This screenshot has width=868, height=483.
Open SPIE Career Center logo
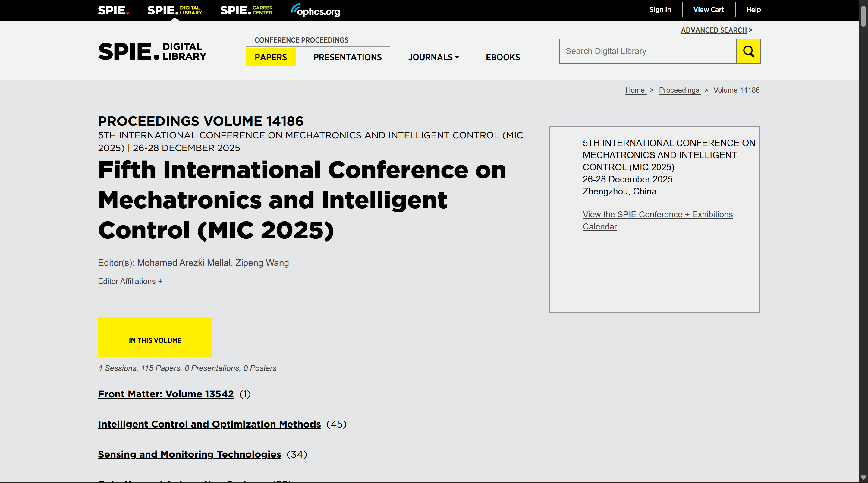246,10
